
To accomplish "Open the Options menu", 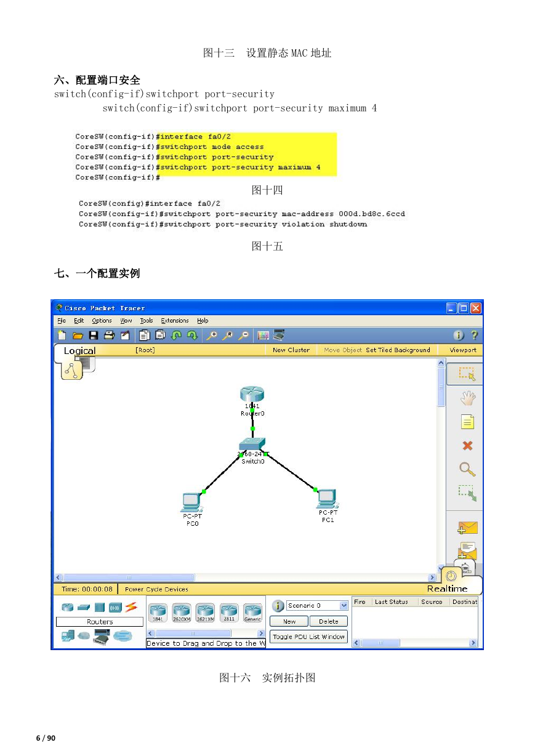I will pyautogui.click(x=102, y=321).
